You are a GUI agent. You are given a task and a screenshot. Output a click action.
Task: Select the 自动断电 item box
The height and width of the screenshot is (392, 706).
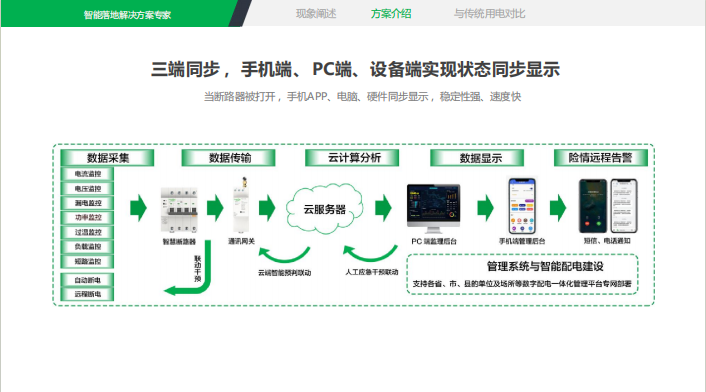pyautogui.click(x=87, y=280)
